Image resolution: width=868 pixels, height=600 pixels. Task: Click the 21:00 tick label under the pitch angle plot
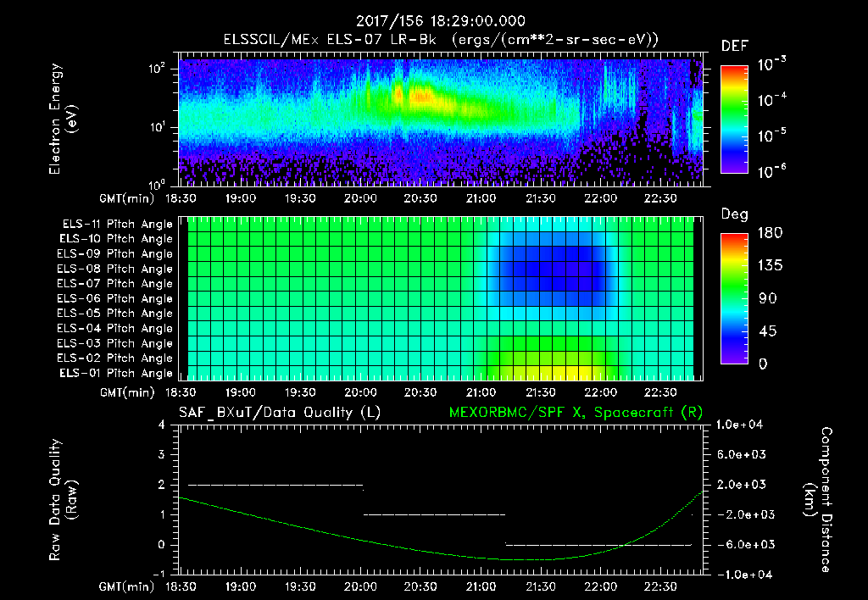480,393
